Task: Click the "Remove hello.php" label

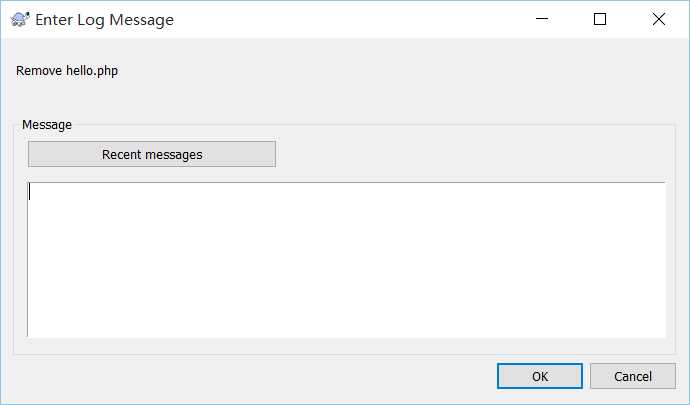Action: (68, 71)
